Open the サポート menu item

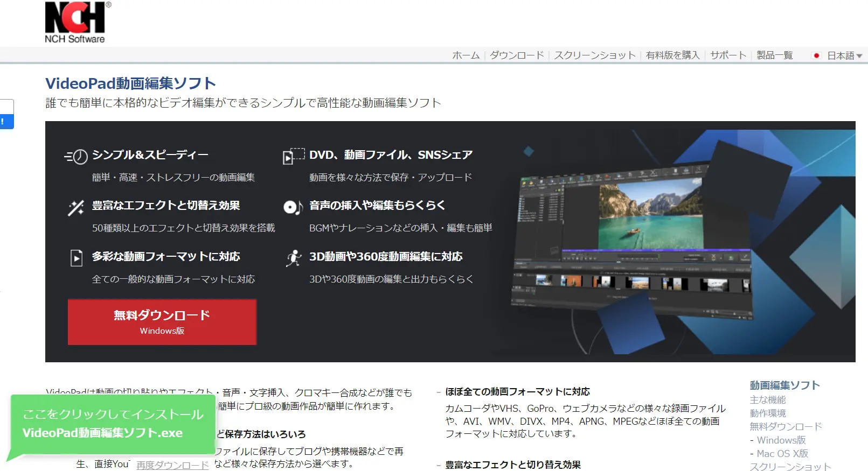coord(728,55)
